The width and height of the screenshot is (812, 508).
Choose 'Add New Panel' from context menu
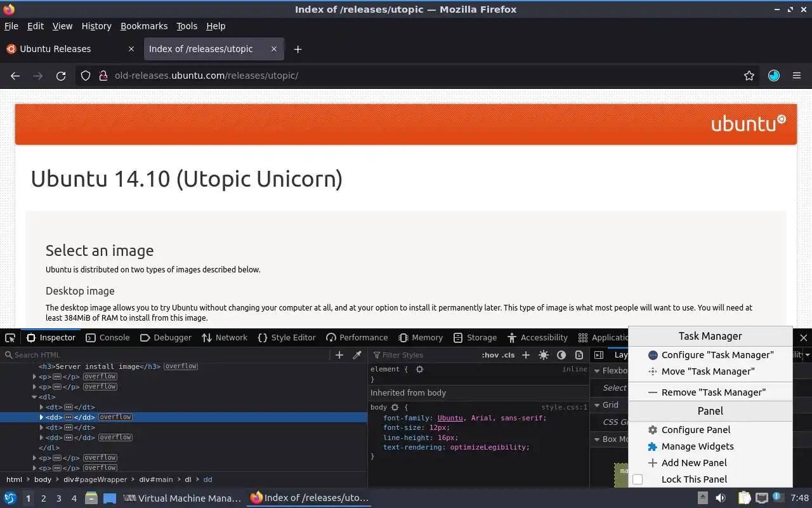pyautogui.click(x=710, y=463)
